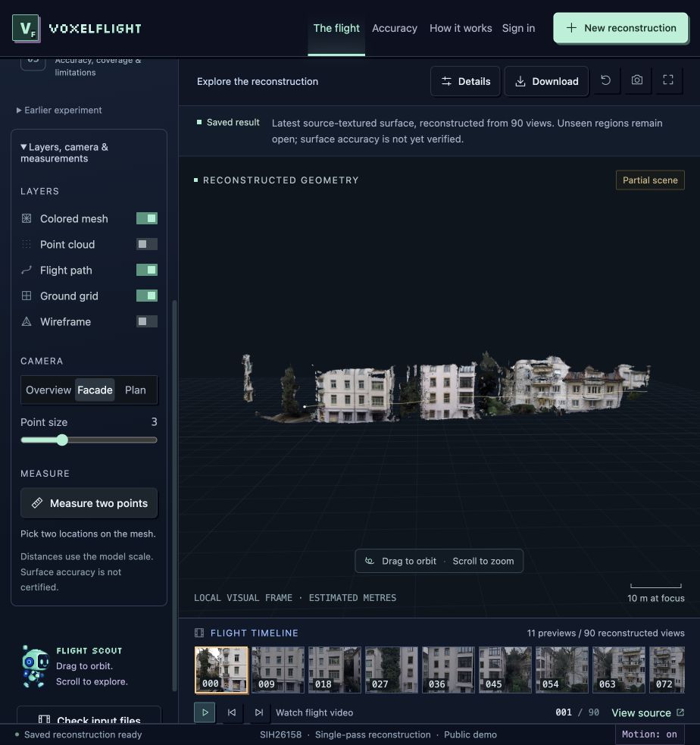700x745 pixels.
Task: Click the Partial scene badge
Action: (650, 180)
